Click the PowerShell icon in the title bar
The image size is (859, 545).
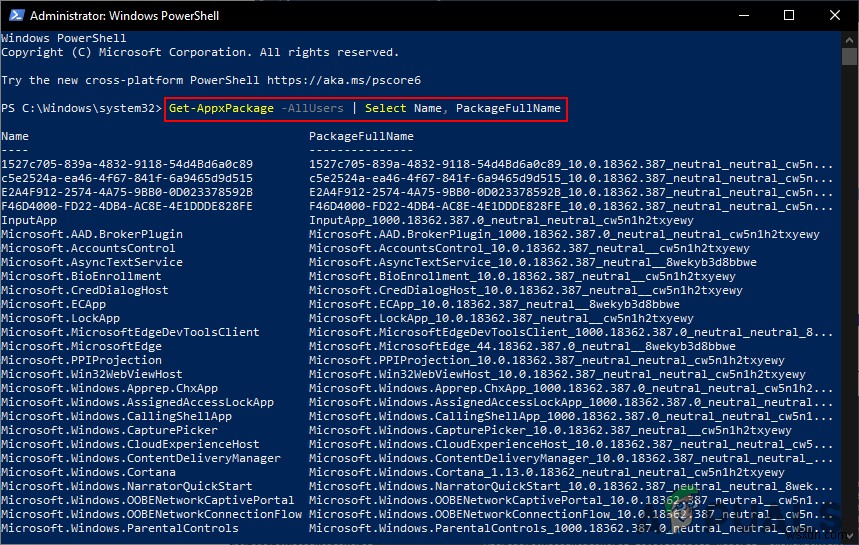[x=15, y=15]
